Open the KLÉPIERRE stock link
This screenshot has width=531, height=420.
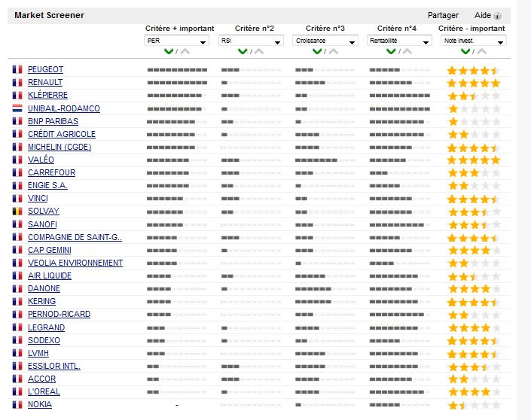tap(47, 95)
